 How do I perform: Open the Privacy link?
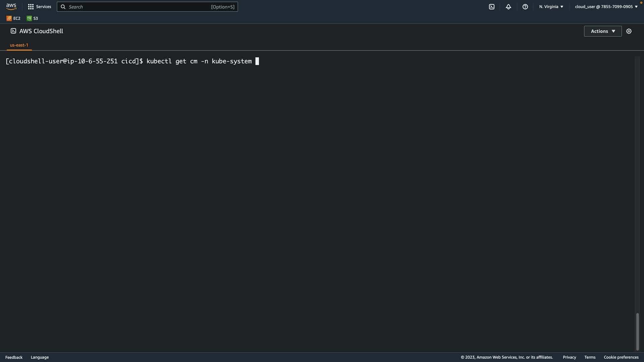(x=569, y=357)
